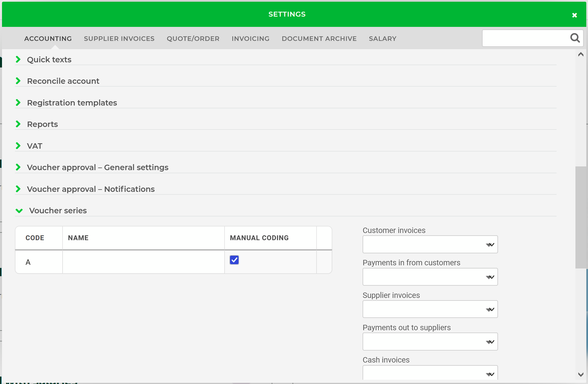Uncheck Manual coding for series A
This screenshot has height=384, width=588.
(234, 260)
